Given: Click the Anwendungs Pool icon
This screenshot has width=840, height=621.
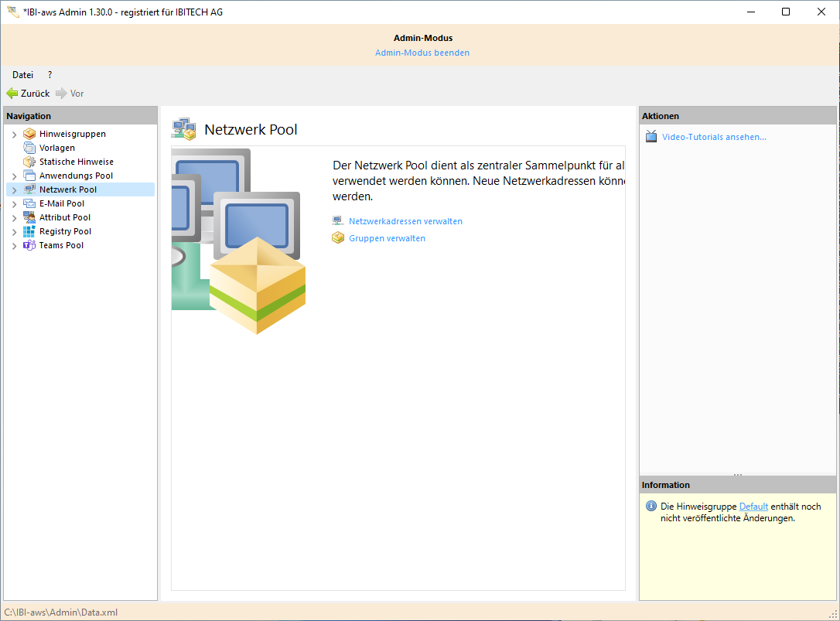Looking at the screenshot, I should (x=29, y=176).
